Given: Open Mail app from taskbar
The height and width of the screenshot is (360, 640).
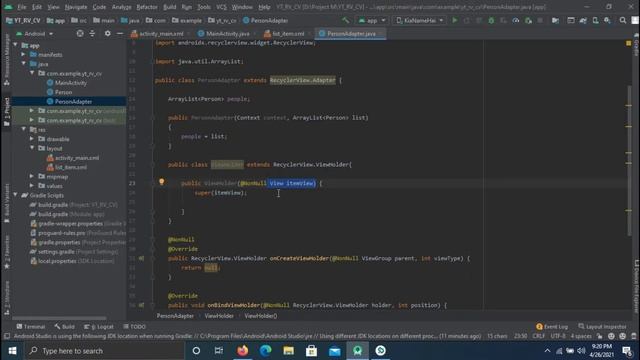Looking at the screenshot, I should click(x=334, y=351).
